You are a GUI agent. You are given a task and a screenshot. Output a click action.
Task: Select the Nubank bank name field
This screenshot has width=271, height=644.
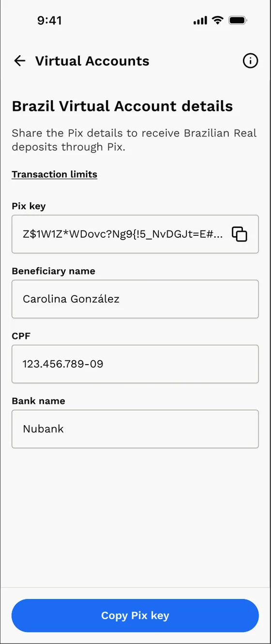[135, 429]
